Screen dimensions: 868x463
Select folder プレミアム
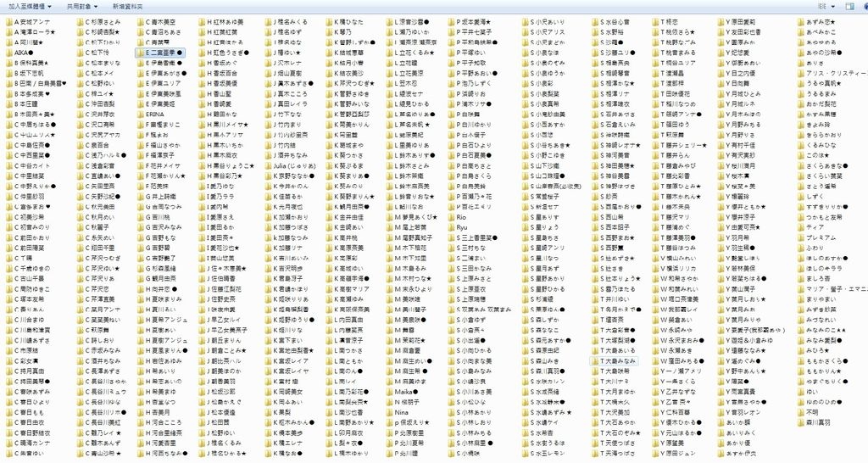[x=816, y=237]
